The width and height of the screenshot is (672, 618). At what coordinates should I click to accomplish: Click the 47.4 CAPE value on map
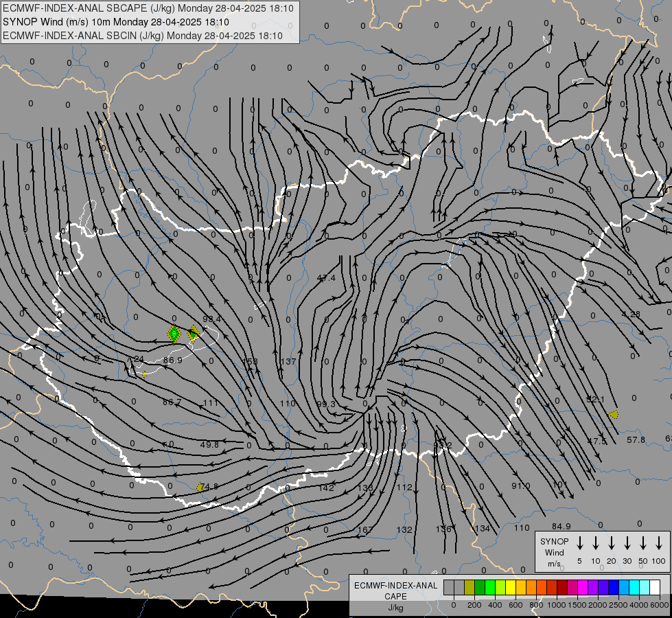click(x=326, y=278)
